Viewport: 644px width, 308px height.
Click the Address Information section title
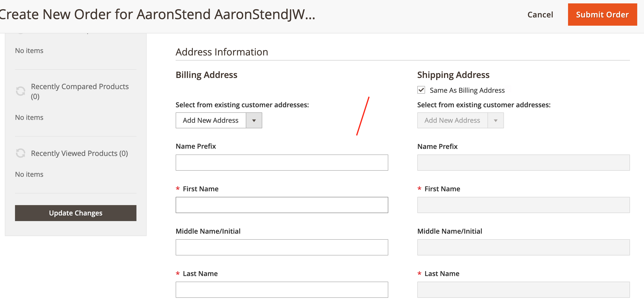(222, 52)
